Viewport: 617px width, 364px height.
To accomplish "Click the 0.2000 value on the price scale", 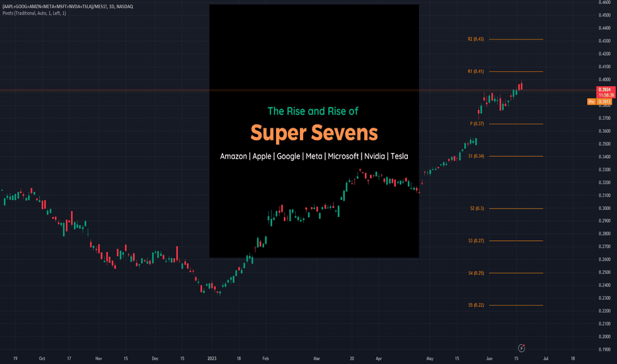I will [x=605, y=337].
